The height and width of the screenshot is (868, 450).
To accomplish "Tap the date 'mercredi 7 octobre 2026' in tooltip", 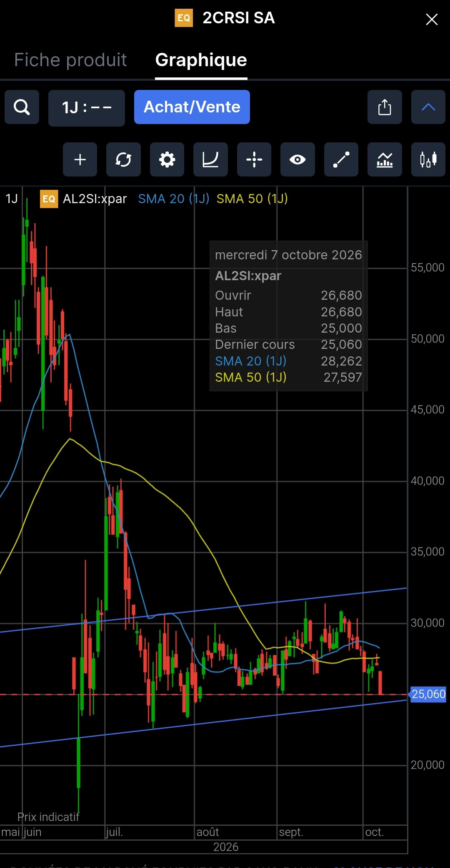I will coord(288,255).
